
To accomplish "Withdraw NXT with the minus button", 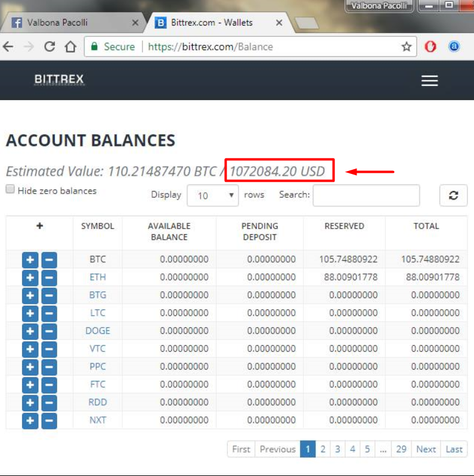I will point(49,421).
